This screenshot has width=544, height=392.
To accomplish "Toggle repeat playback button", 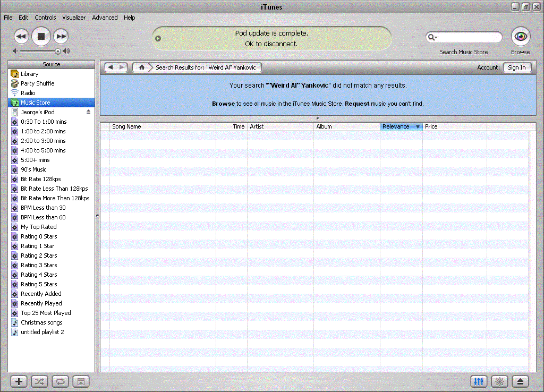I will (60, 381).
